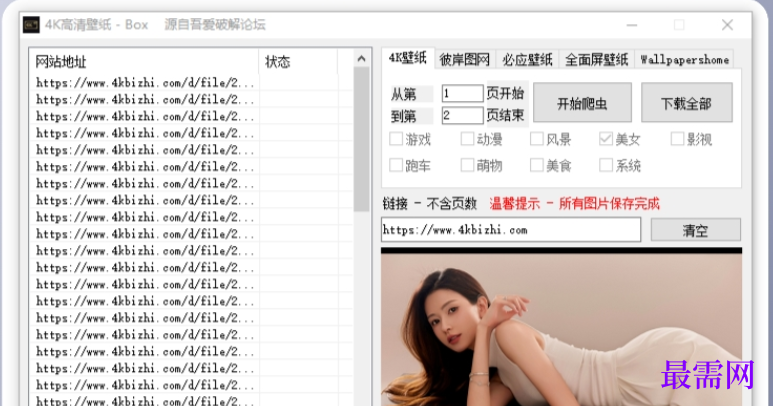
Task: Select the first URL row in list
Action: [x=145, y=83]
